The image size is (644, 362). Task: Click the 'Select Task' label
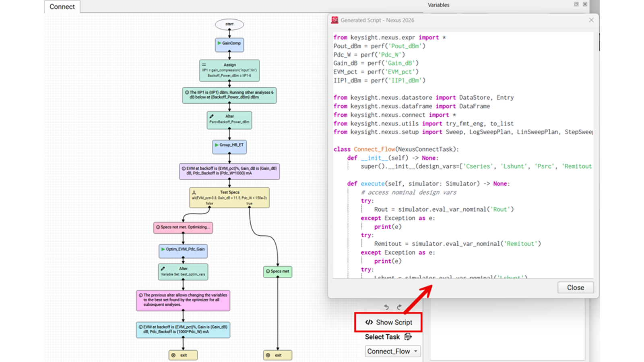point(382,337)
